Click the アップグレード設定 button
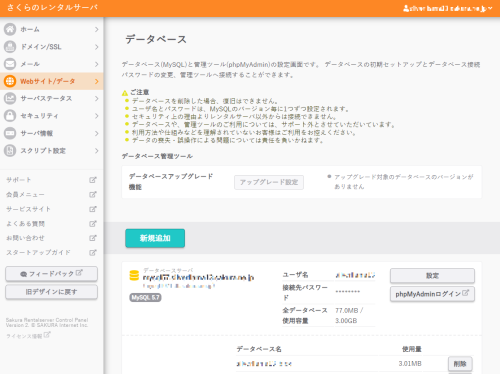500x374 pixels. click(x=269, y=182)
